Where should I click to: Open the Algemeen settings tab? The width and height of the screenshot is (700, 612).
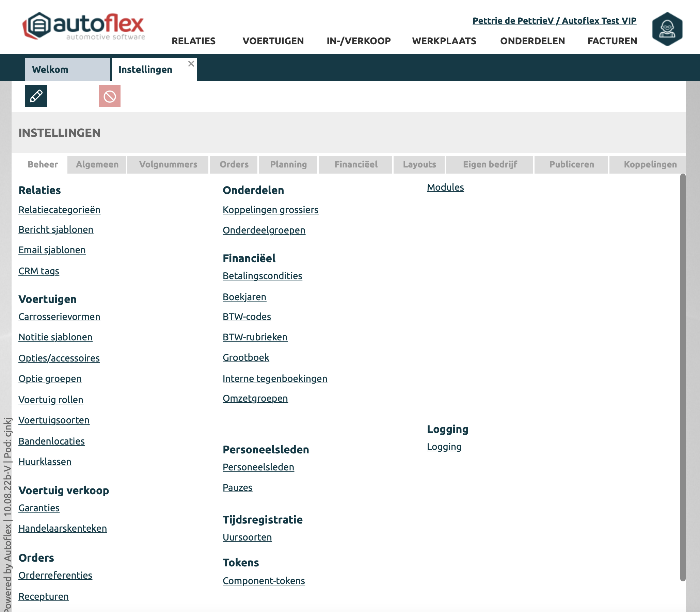97,165
